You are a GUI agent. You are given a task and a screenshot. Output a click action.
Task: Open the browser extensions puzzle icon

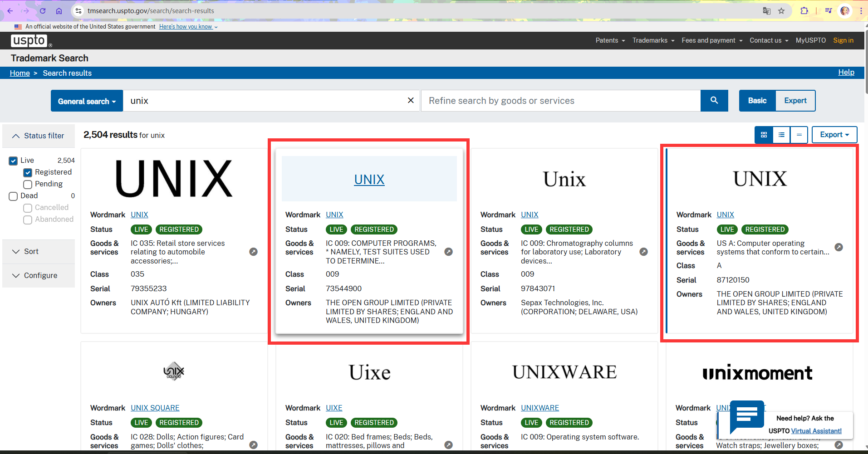tap(804, 11)
